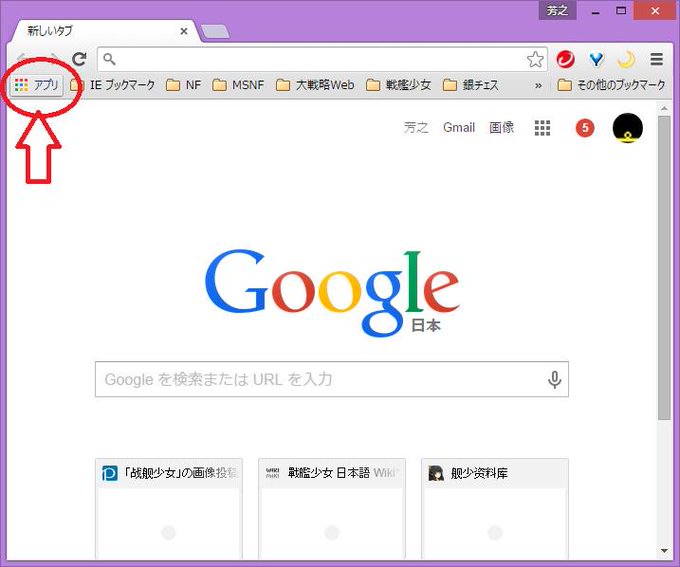The height and width of the screenshot is (567, 680).
Task: Open MSNF bookmark folder
Action: (238, 85)
